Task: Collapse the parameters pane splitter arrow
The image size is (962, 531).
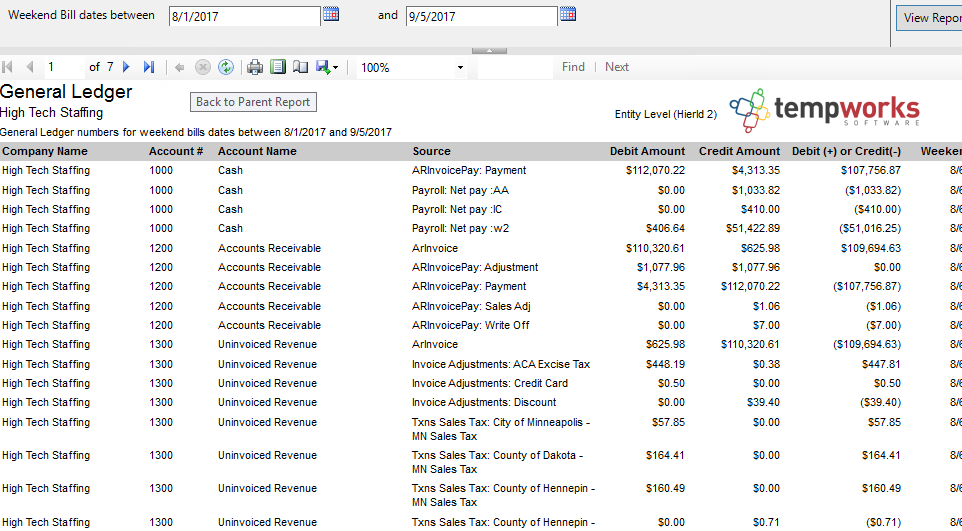Action: click(489, 51)
